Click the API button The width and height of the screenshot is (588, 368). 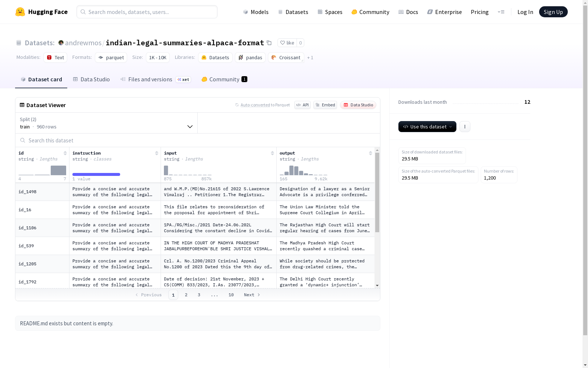tap(302, 105)
